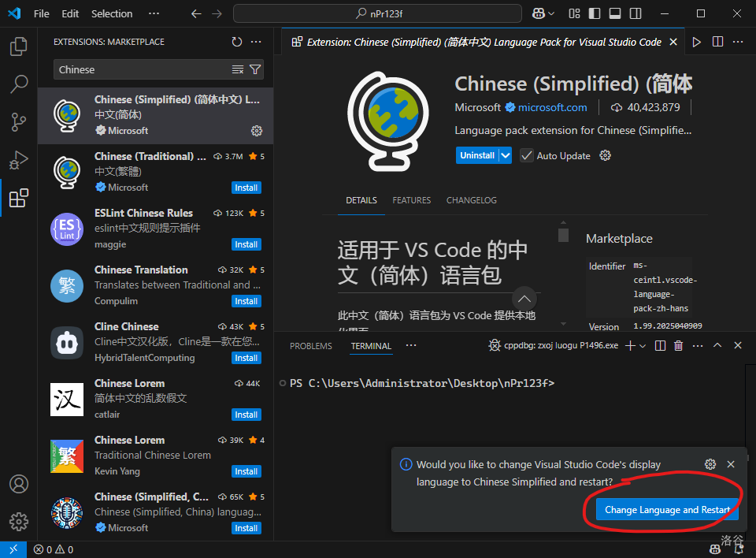Toggle the primary side bar layout button
Screen dimensions: 756x558
(x=594, y=13)
